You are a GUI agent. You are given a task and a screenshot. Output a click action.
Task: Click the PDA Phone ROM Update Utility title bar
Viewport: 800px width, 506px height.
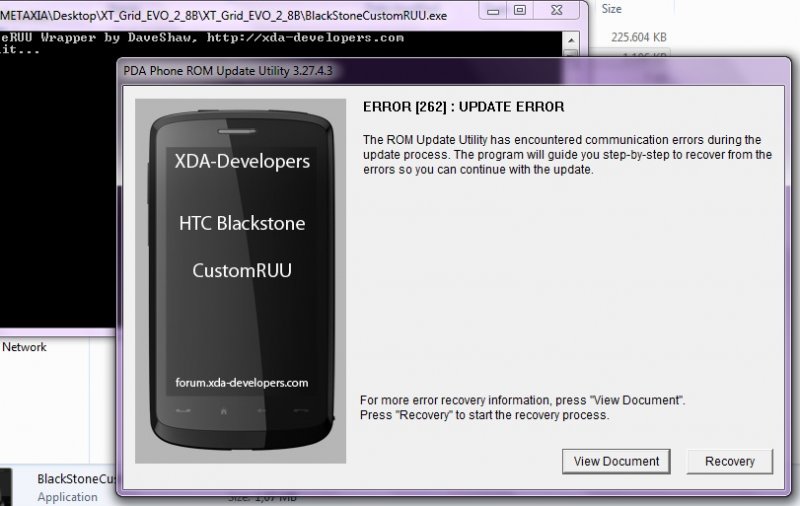click(x=453, y=71)
